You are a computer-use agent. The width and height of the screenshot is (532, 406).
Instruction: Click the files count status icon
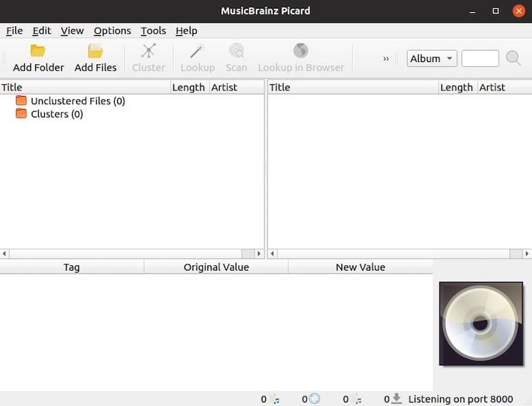pyautogui.click(x=276, y=399)
